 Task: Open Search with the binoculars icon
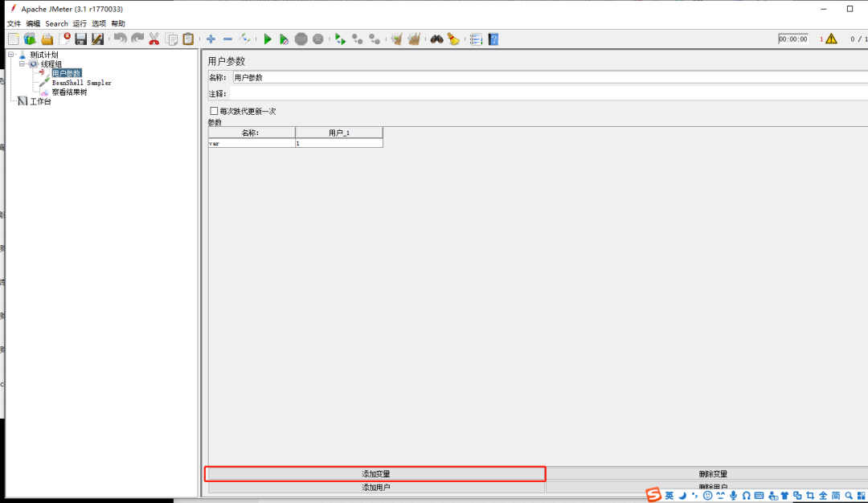[x=436, y=39]
